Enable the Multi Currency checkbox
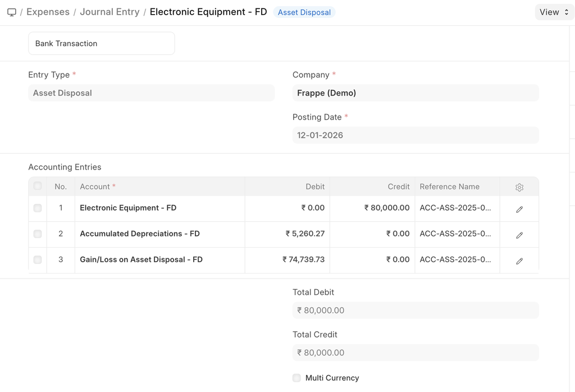Image resolution: width=575 pixels, height=392 pixels. coord(297,378)
